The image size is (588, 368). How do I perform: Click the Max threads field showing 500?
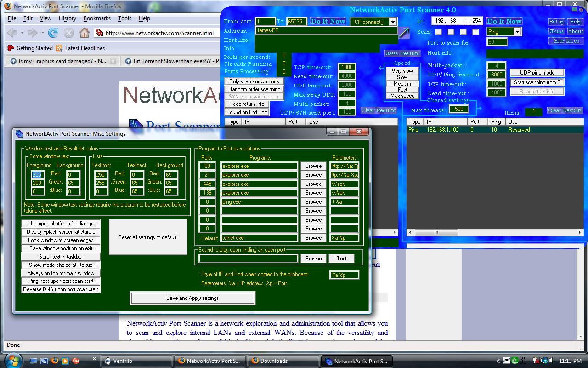458,109
